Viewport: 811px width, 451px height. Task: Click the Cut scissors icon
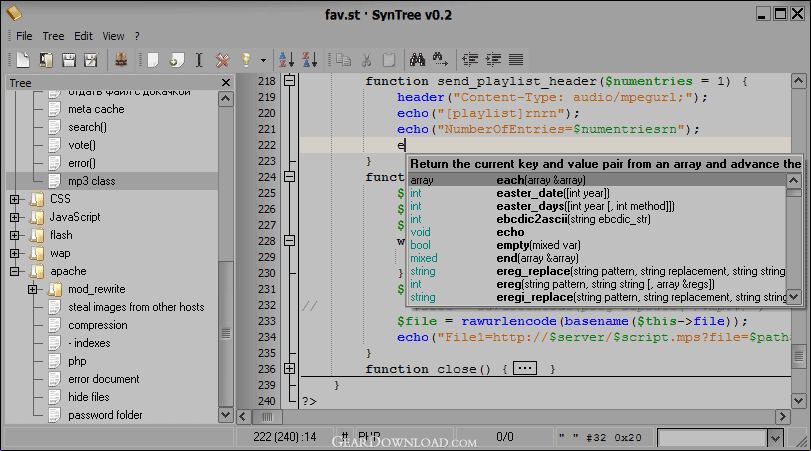point(367,60)
